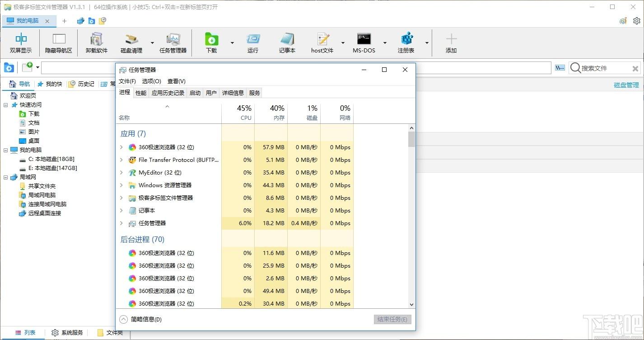Collapse the 快速访问 tree node

[x=5, y=104]
